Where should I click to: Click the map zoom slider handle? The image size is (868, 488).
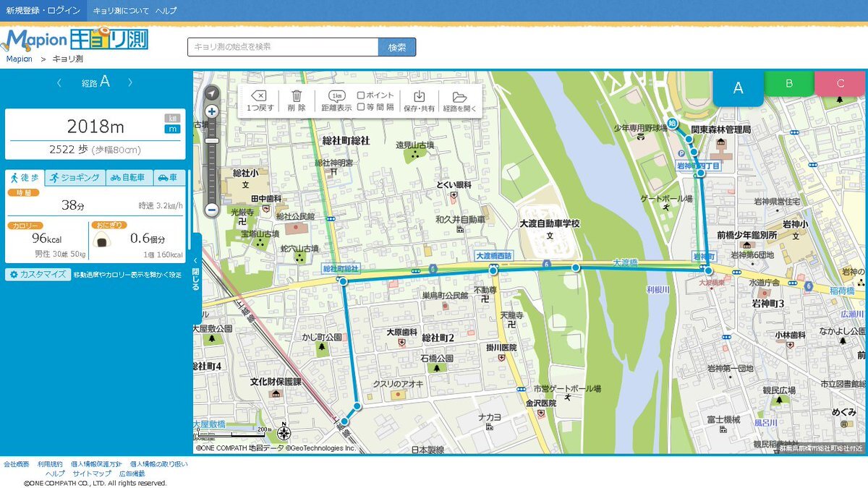[212, 140]
